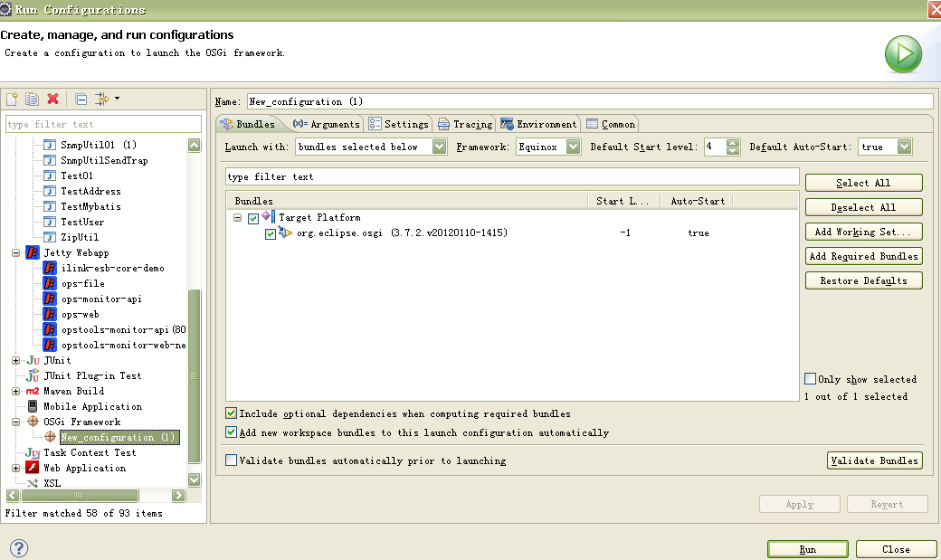Open the Launch with dropdown
The image size is (941, 560).
[440, 147]
